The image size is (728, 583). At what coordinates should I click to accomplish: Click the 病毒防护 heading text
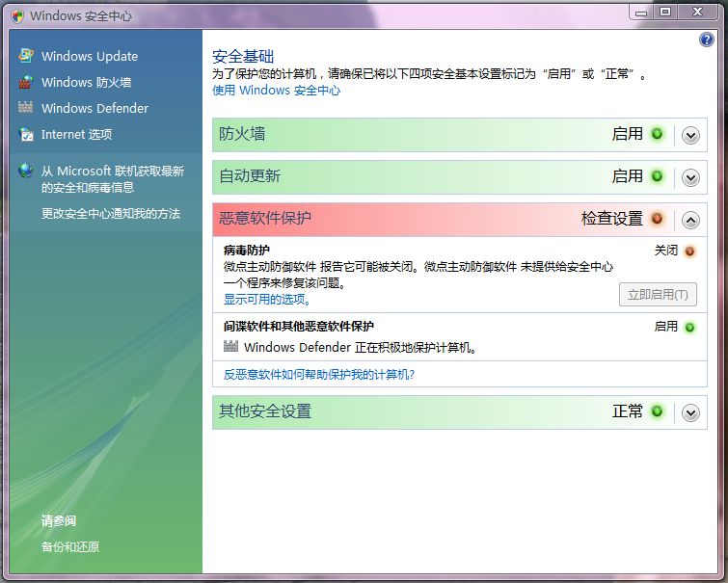click(x=247, y=251)
